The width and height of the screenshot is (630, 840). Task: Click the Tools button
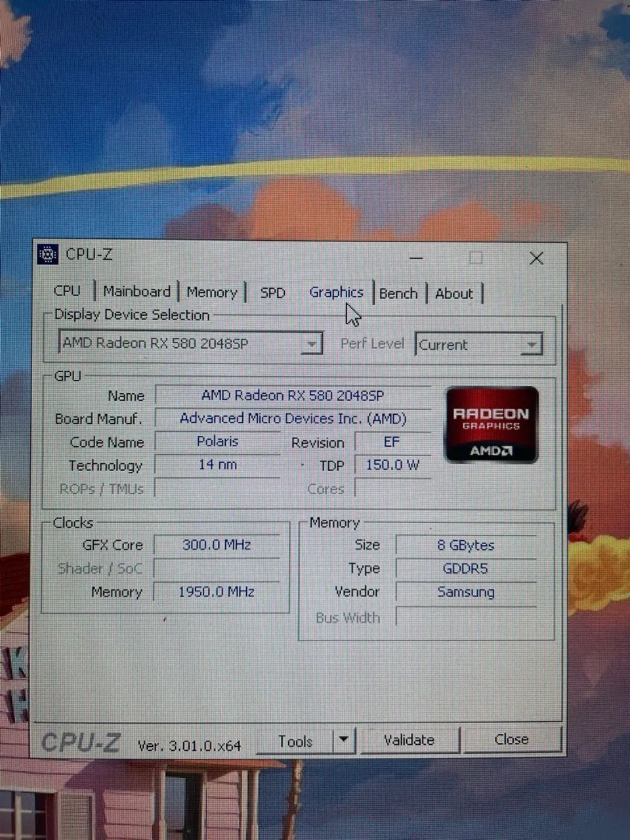pyautogui.click(x=295, y=742)
